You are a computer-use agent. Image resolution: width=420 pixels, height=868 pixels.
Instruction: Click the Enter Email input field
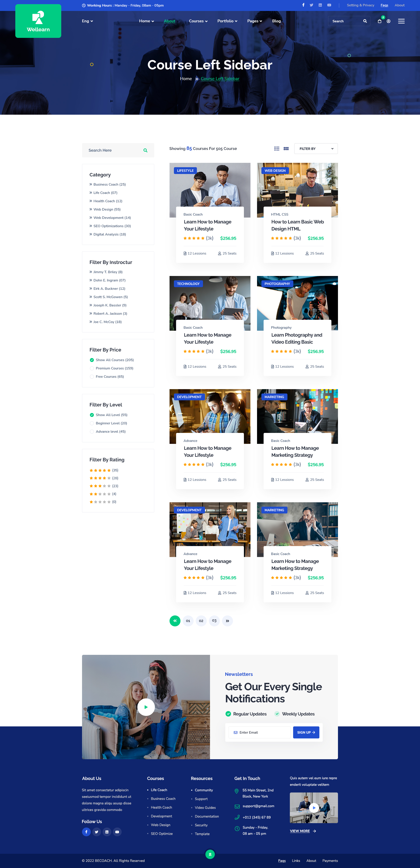point(263,732)
